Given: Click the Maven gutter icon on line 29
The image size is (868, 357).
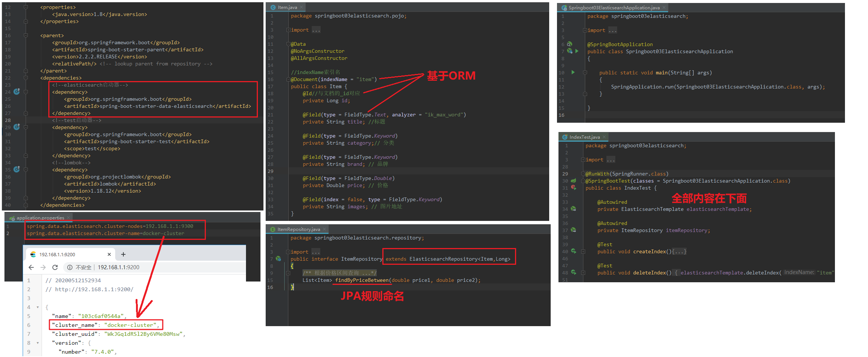Looking at the screenshot, I should [x=16, y=127].
